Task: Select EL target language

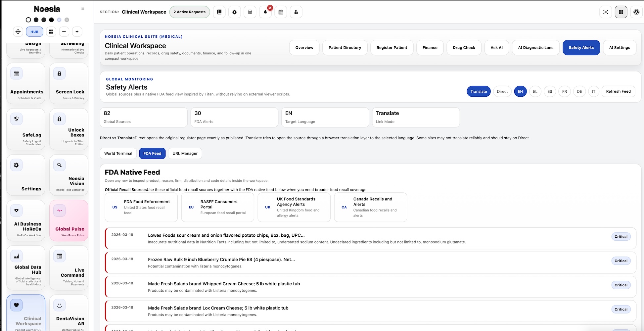Action: pyautogui.click(x=535, y=91)
